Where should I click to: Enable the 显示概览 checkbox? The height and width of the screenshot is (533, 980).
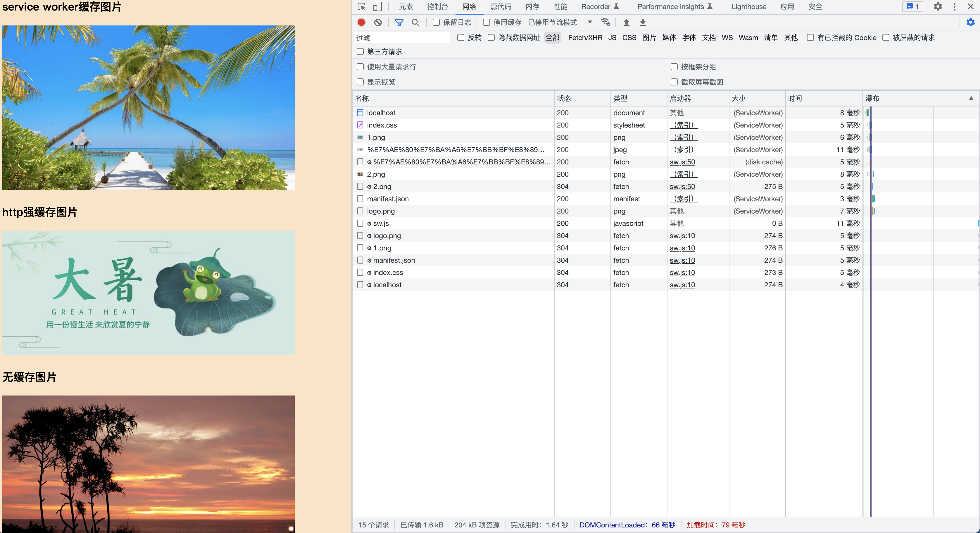(x=360, y=82)
